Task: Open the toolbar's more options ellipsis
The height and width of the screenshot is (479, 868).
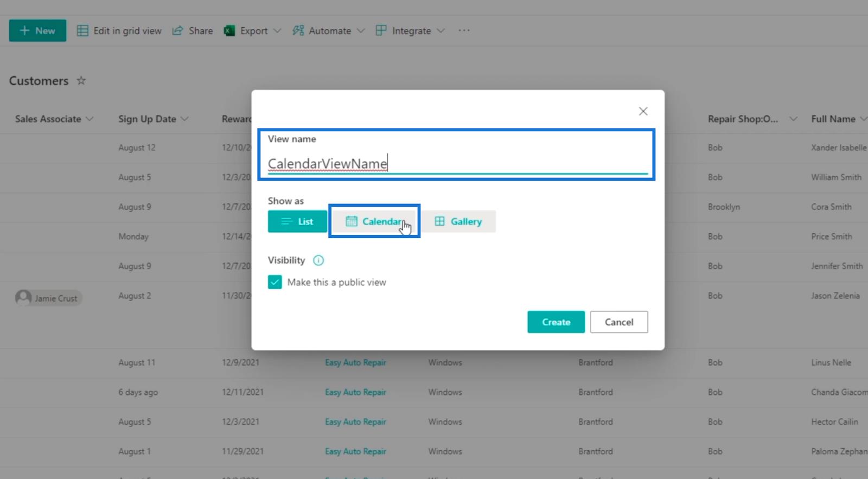Action: 464,30
